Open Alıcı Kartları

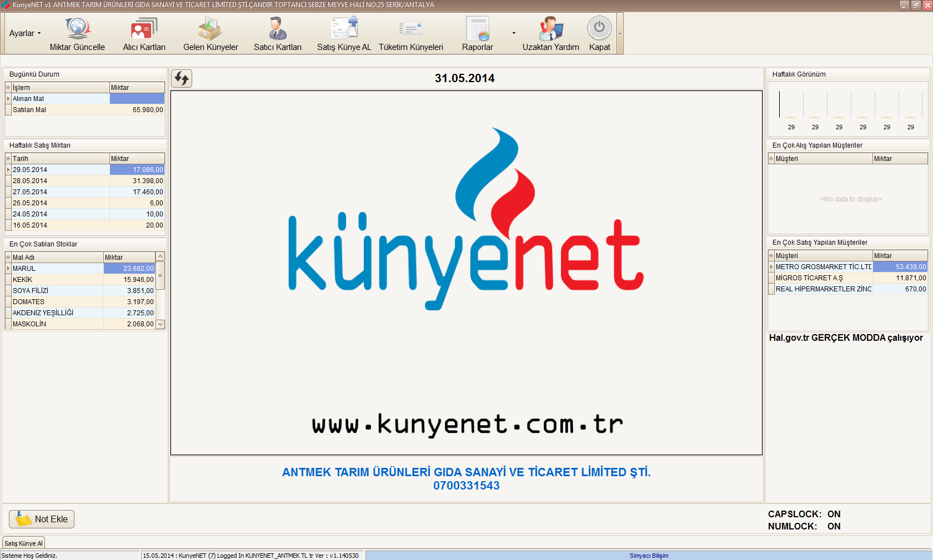(144, 34)
